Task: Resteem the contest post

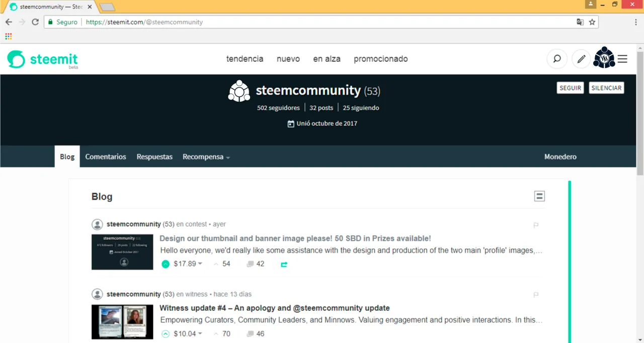Action: coord(284,264)
